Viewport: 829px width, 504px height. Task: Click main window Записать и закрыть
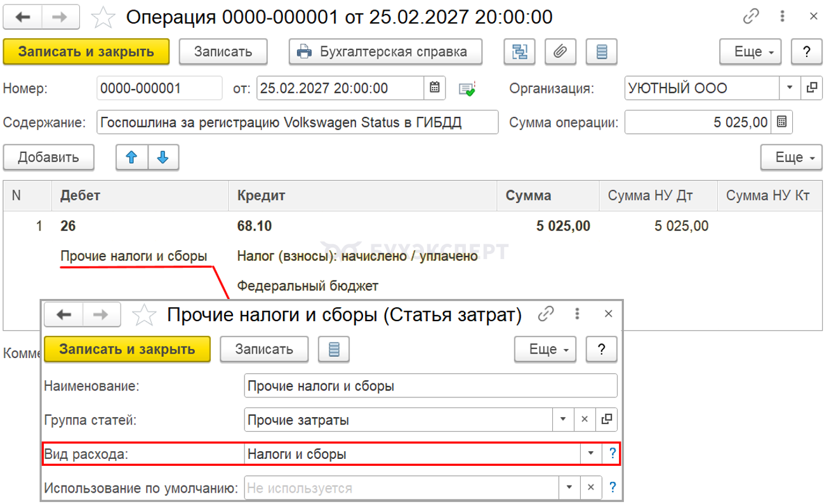(x=86, y=52)
